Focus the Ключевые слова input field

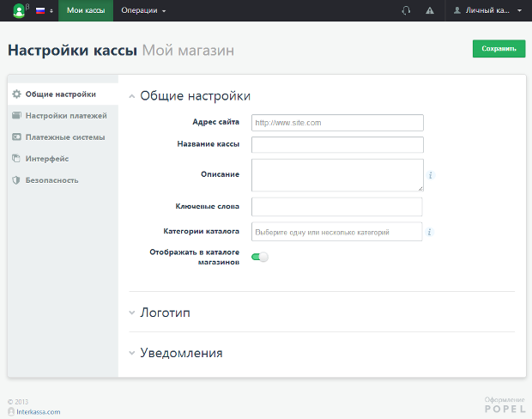[336, 206]
